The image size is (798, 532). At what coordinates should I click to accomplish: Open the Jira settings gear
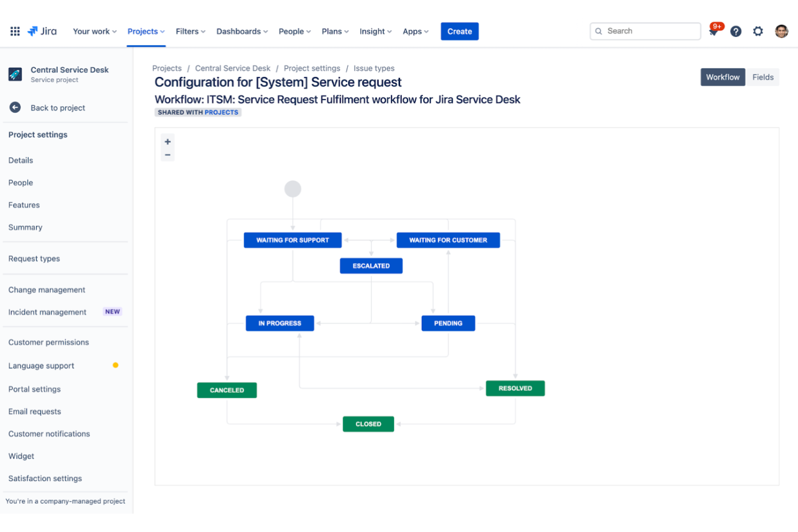pyautogui.click(x=758, y=31)
